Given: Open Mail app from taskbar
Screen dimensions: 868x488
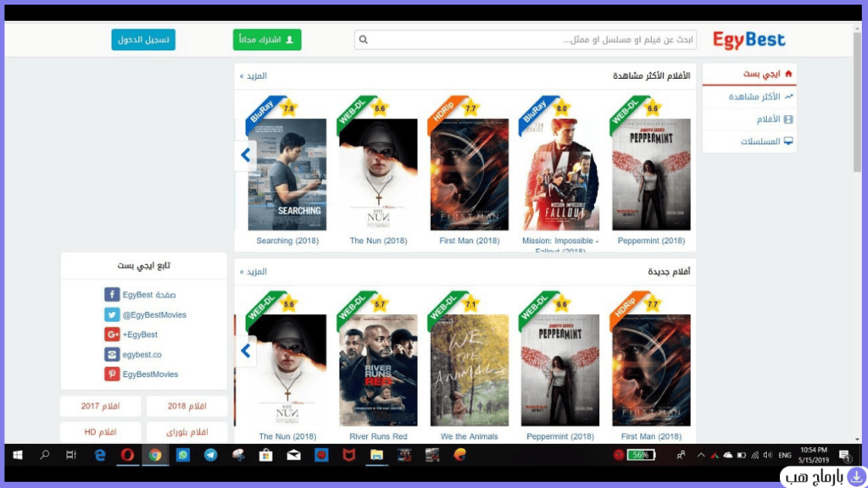Looking at the screenshot, I should [293, 455].
